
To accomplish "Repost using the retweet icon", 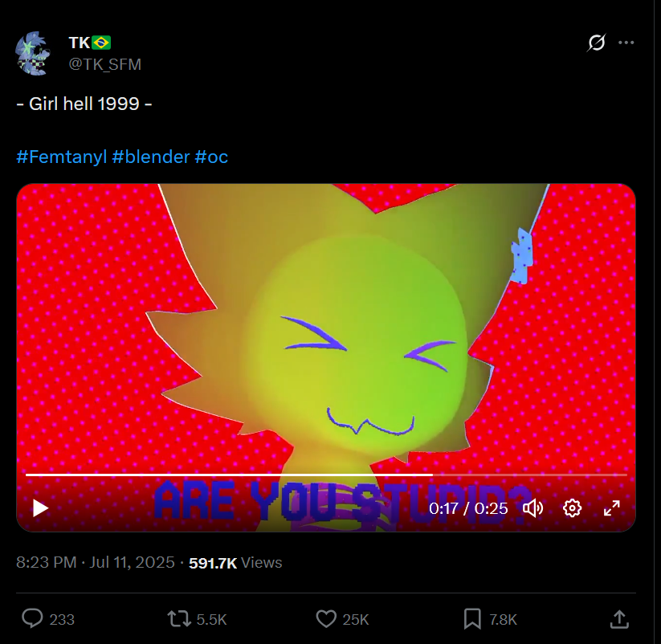I will [x=179, y=619].
